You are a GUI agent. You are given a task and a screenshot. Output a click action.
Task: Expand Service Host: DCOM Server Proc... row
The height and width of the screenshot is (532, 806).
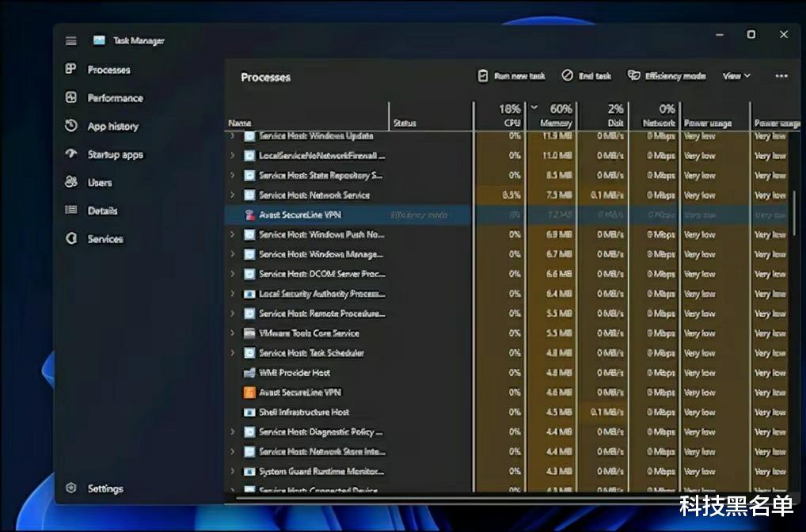point(232,274)
